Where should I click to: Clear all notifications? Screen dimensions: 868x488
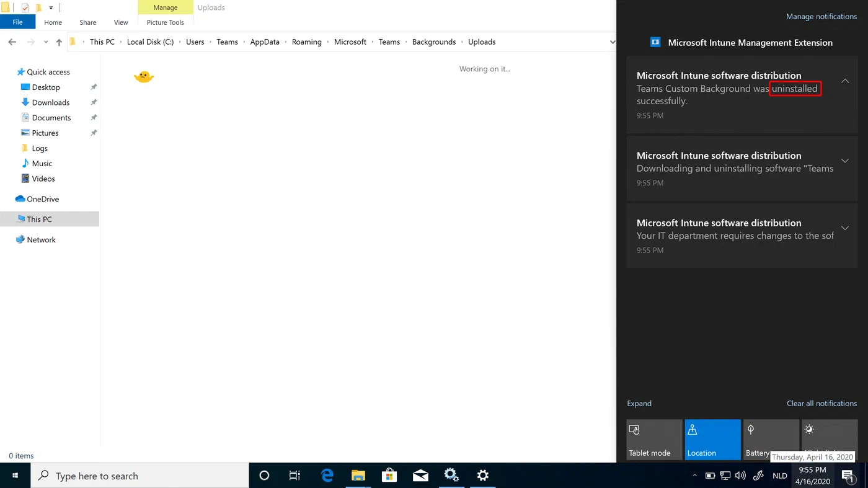tap(821, 404)
